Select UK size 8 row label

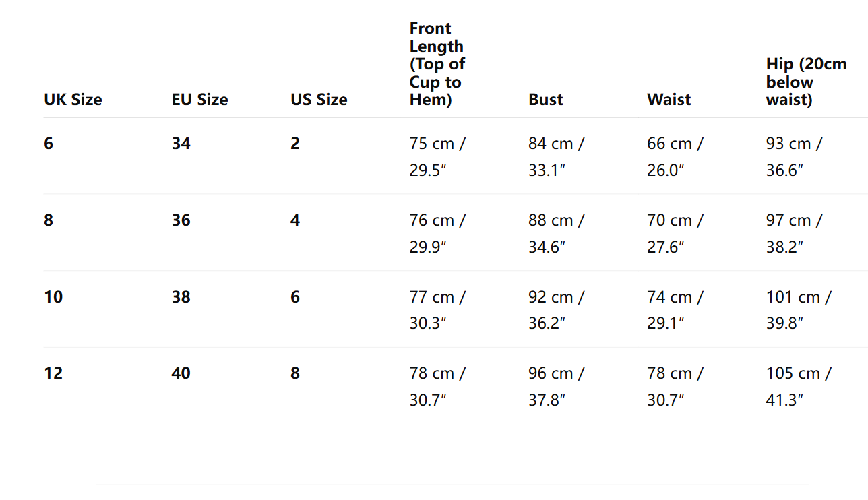click(x=49, y=220)
